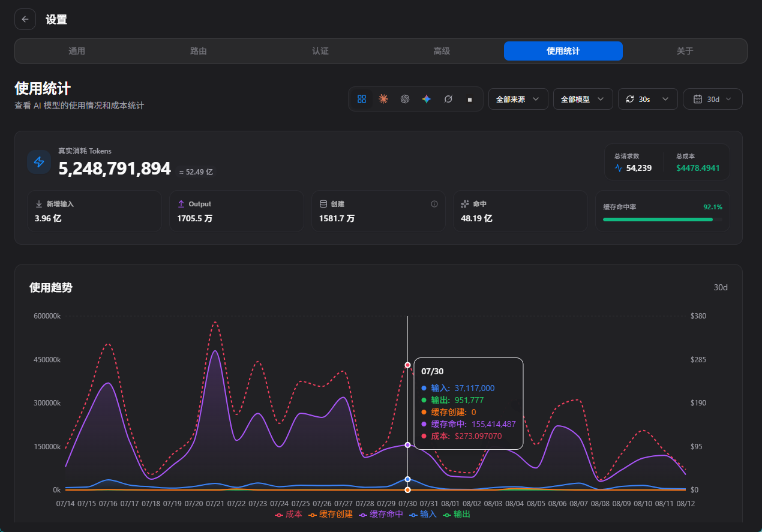Filter by the OpenAI logo icon
The image size is (762, 532).
coord(405,99)
